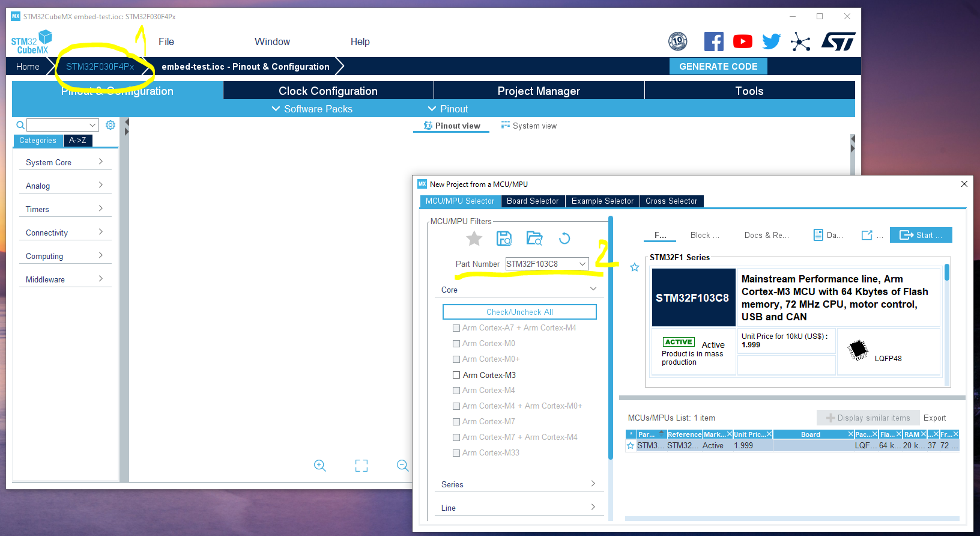Check Arm Cortex-M4 core filter
Screen dimensions: 980x536
(x=456, y=391)
